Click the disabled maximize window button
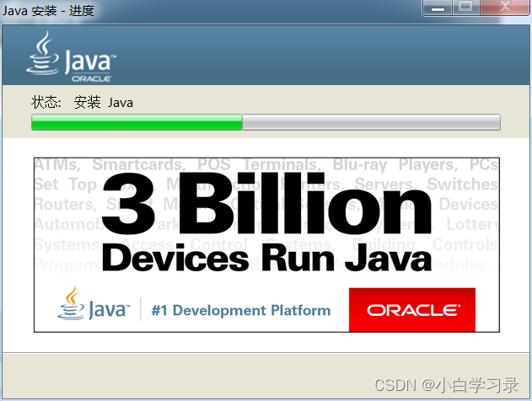 (465, 8)
